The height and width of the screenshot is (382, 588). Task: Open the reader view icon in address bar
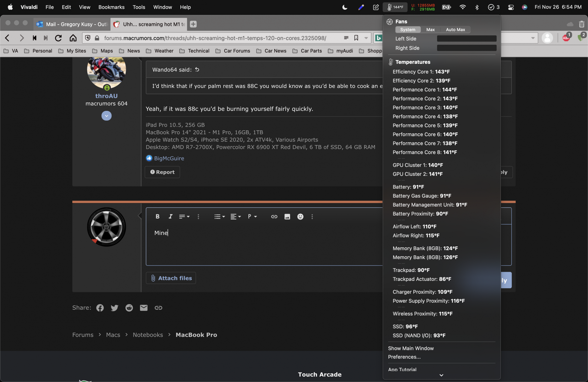tap(346, 38)
